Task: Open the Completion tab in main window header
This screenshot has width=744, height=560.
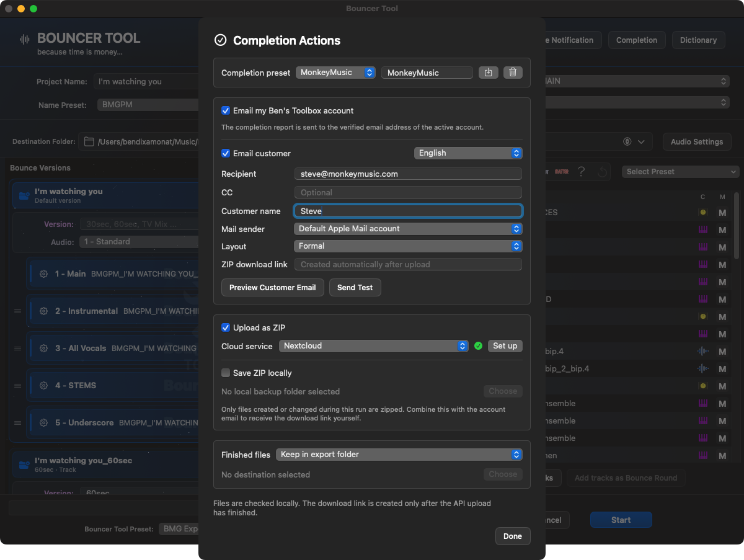Action: [637, 40]
